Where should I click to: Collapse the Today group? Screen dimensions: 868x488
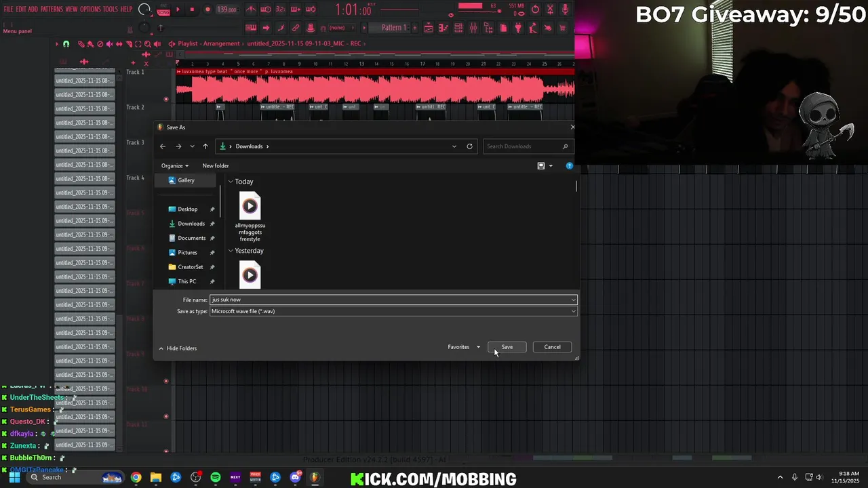pyautogui.click(x=231, y=182)
